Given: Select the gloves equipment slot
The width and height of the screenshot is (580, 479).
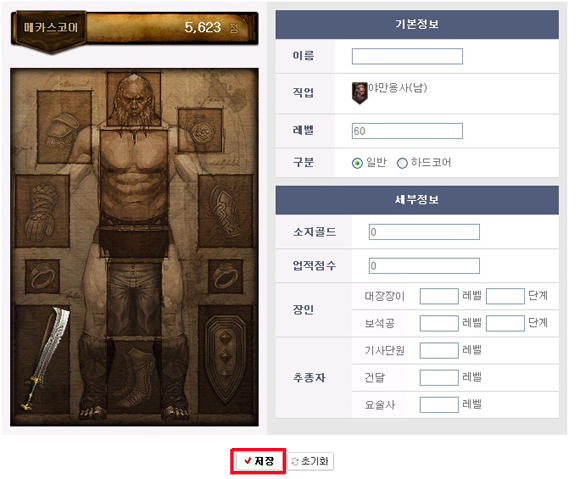Looking at the screenshot, I should click(42, 211).
